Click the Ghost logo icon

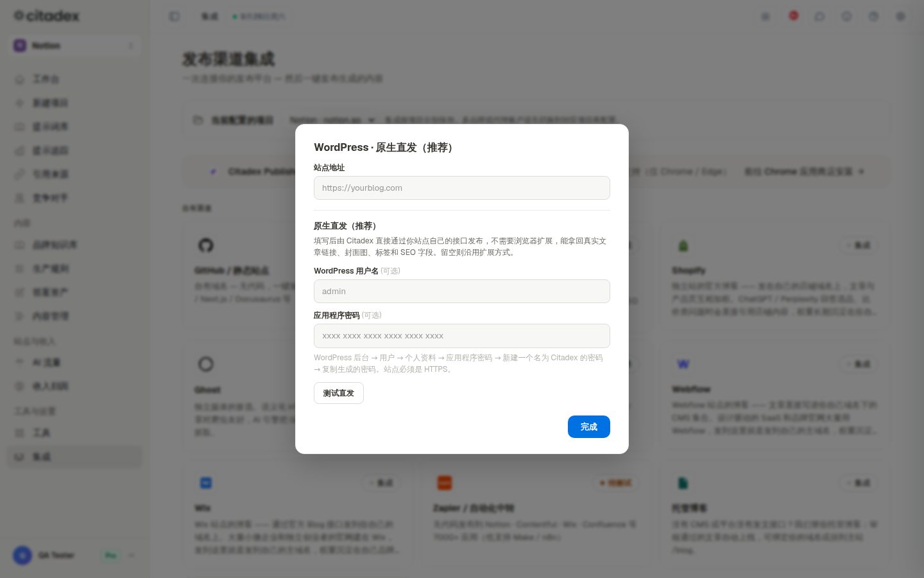pos(205,364)
